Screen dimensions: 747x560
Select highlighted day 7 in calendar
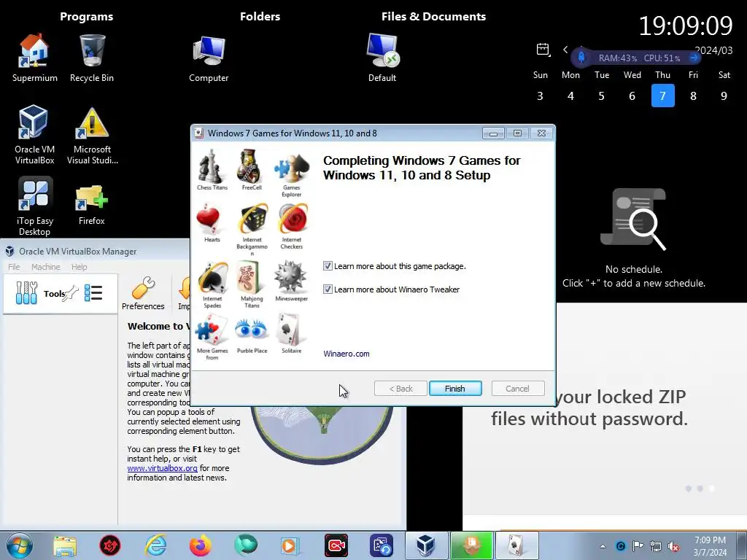pos(662,96)
